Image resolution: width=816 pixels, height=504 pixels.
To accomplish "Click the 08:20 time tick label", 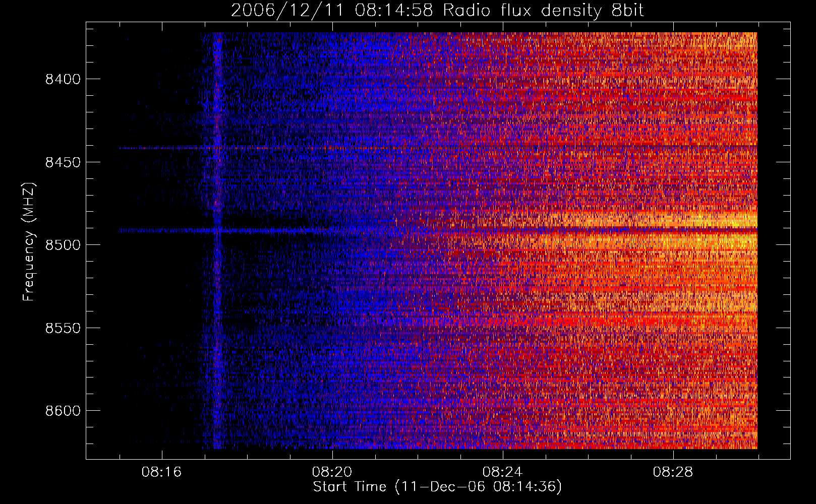I will [332, 472].
